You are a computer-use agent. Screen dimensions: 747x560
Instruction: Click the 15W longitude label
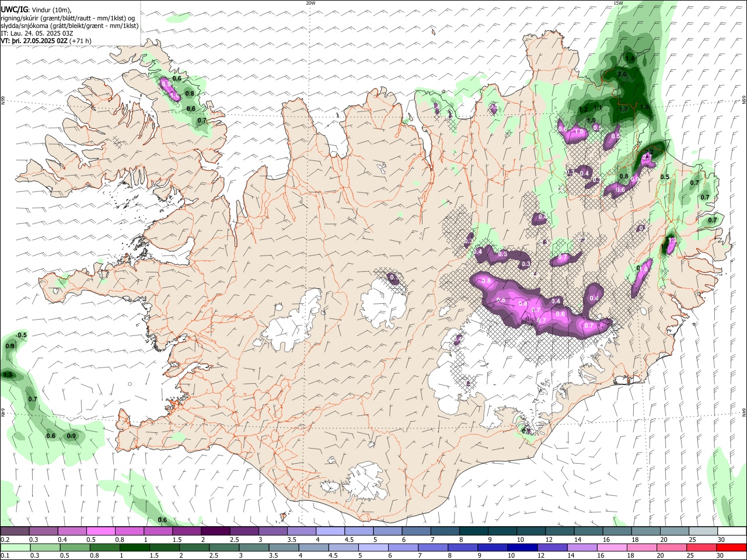618,3
